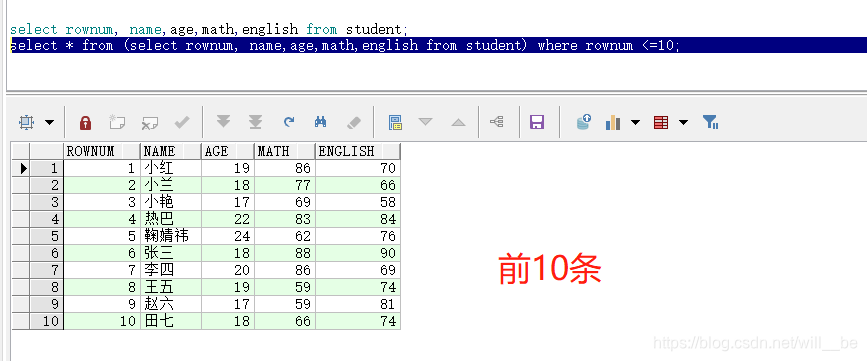
Task: Click the MATH column header
Action: point(285,151)
